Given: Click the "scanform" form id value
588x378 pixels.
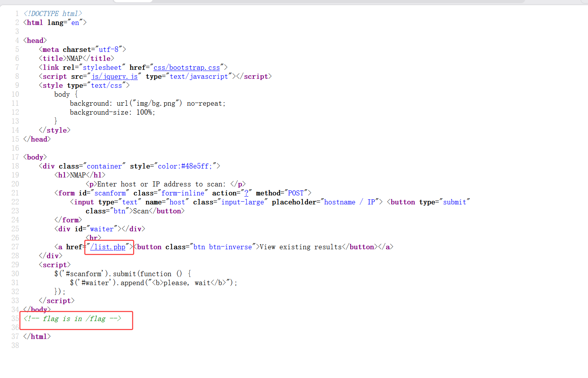Looking at the screenshot, I should click(110, 193).
